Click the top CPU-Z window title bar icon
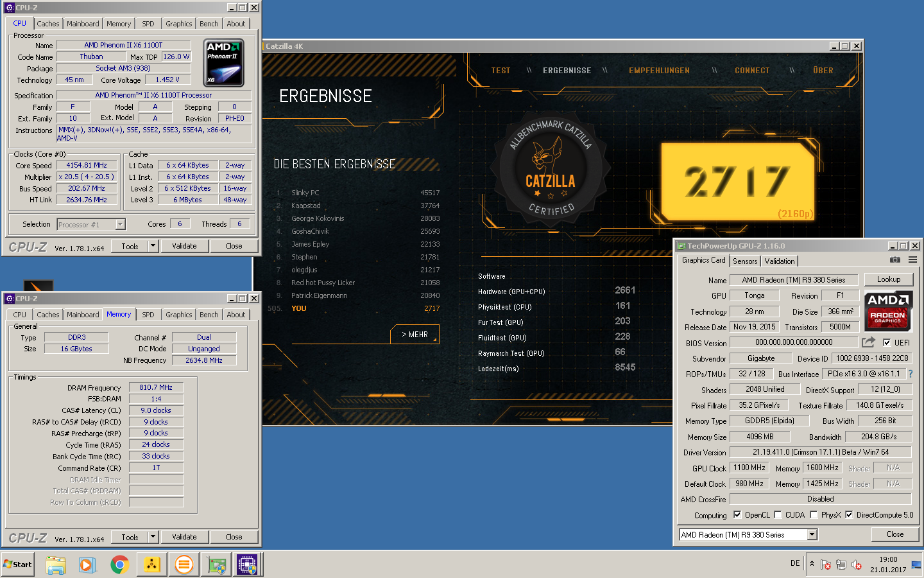The width and height of the screenshot is (924, 578). tap(10, 8)
